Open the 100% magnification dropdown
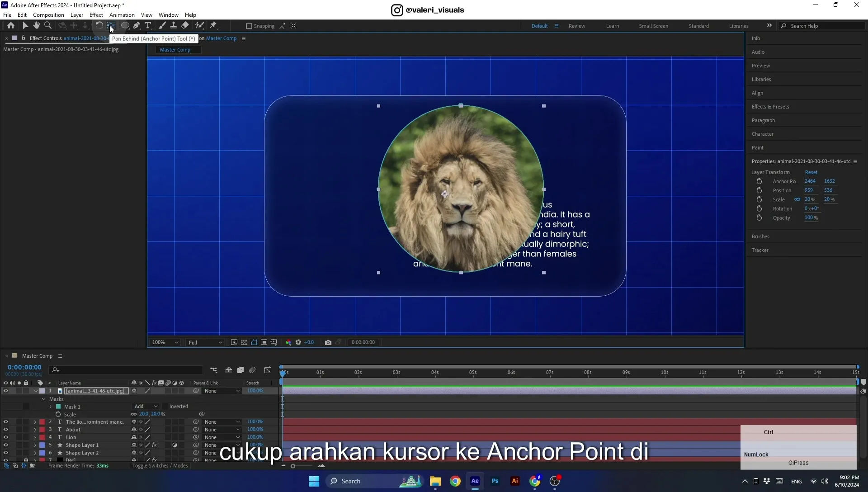 [165, 342]
